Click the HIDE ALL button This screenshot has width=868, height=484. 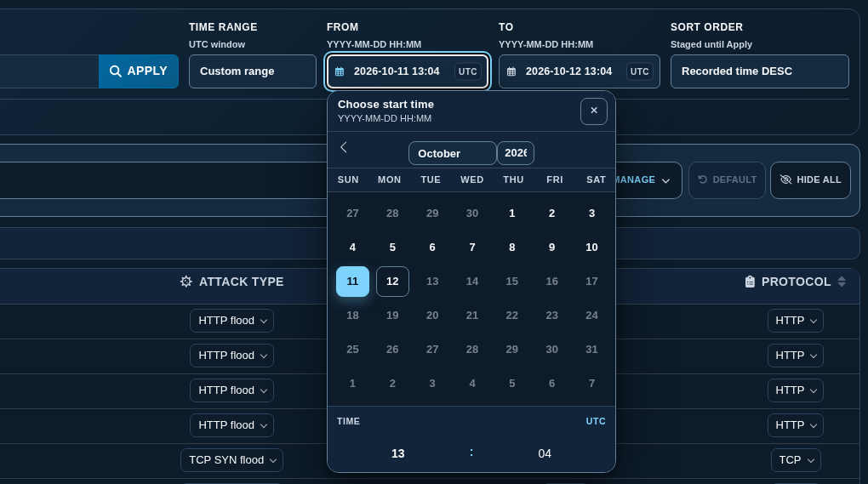click(810, 179)
